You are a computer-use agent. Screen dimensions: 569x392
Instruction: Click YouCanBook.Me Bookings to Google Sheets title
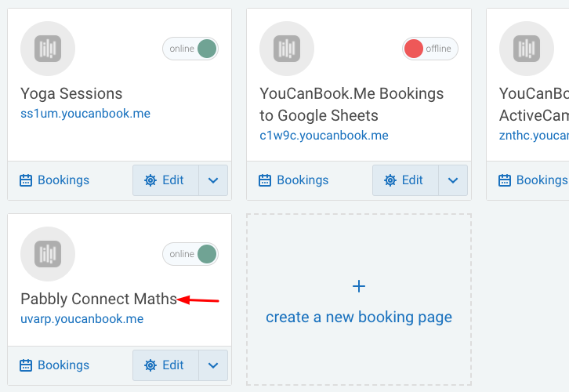(x=352, y=104)
